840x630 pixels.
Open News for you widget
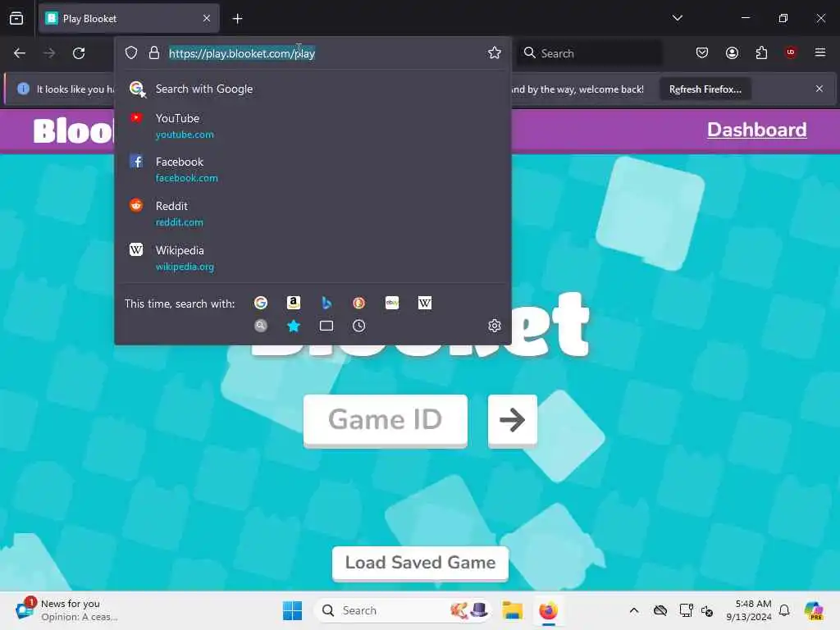(67, 610)
